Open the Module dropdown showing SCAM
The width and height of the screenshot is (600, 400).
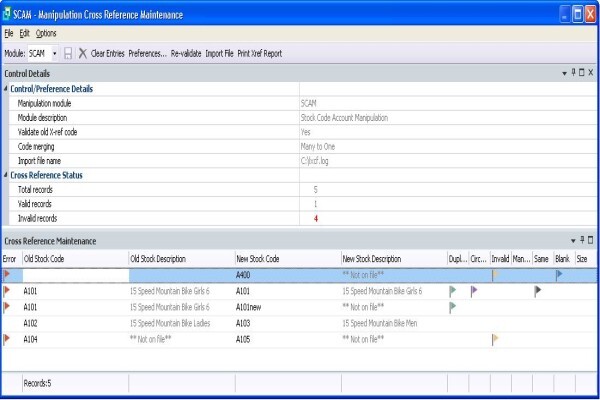click(55, 53)
